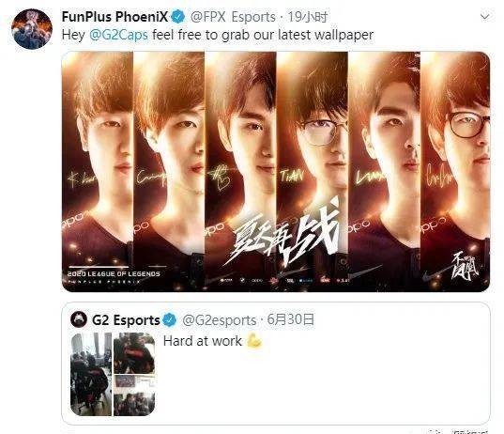Click G2 Esports verified badge
This screenshot has width=504, height=434.
click(169, 319)
